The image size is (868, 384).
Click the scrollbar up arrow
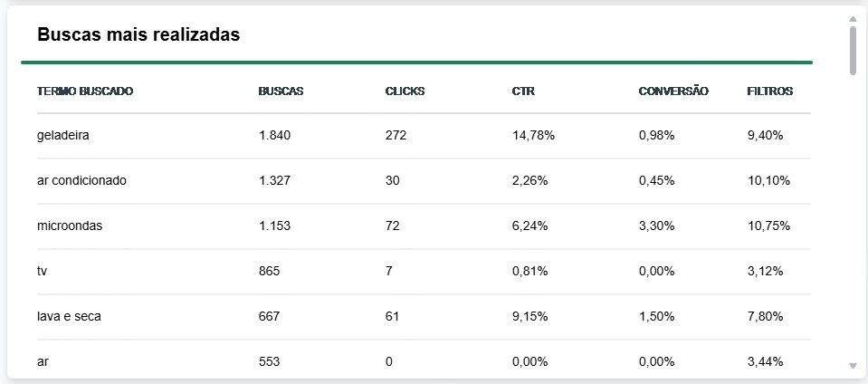coord(853,19)
